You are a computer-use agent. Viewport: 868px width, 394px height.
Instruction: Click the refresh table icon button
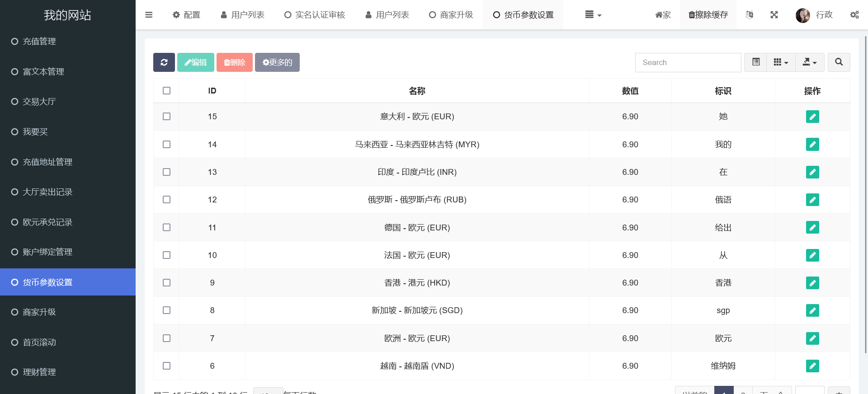[x=164, y=62]
